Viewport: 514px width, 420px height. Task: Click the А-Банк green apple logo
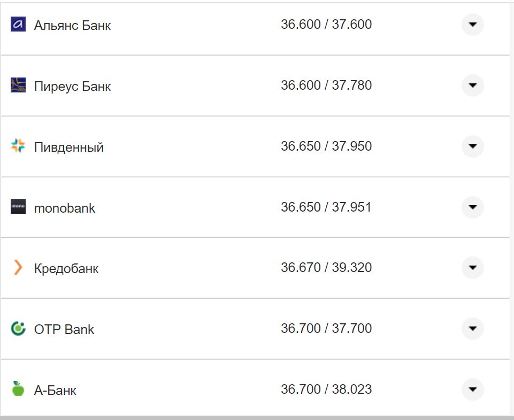[x=18, y=389]
